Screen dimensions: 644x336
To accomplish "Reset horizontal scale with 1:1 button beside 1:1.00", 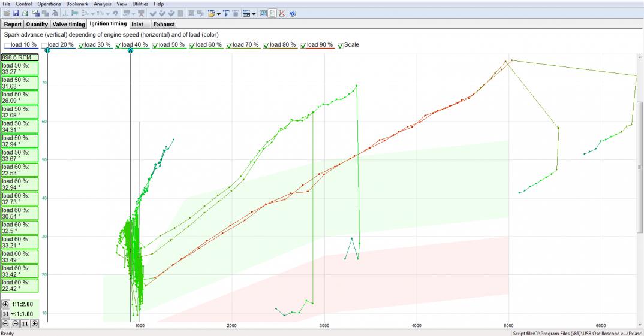I will pyautogui.click(x=5, y=314).
